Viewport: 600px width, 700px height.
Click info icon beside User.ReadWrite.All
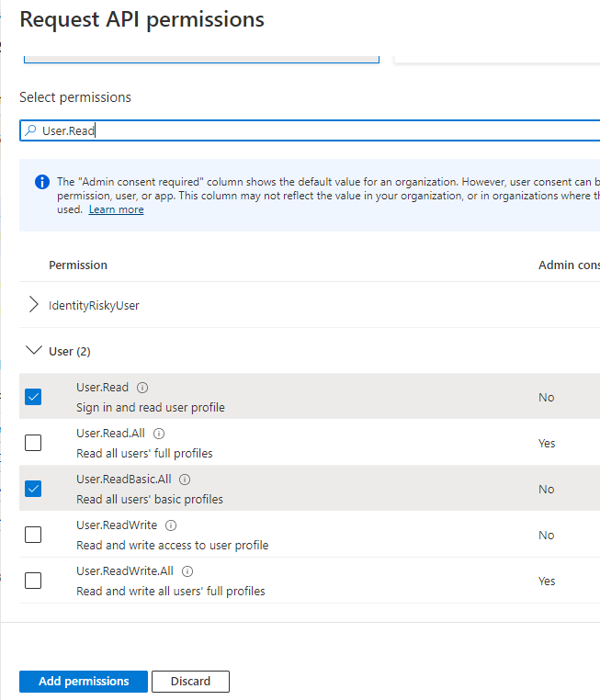tap(187, 571)
